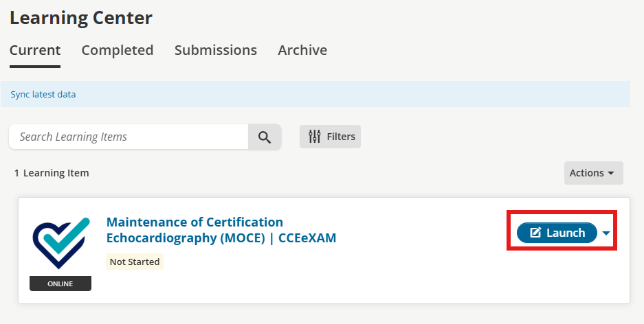Click the 1 Learning Item count text
This screenshot has width=644, height=324.
coord(52,173)
